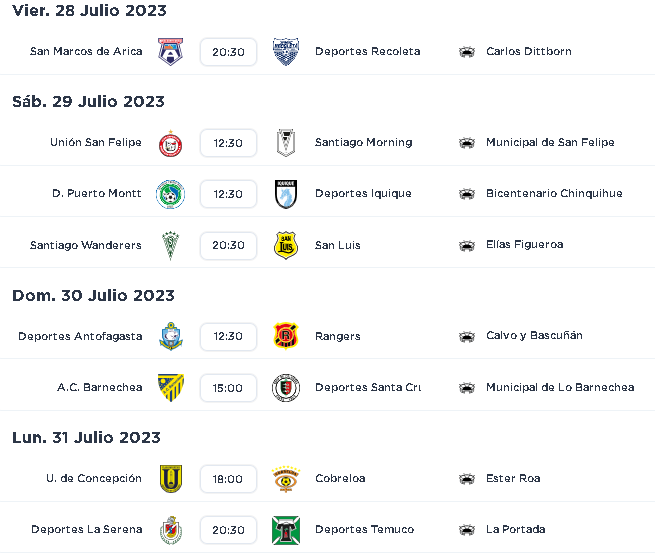Select the Bicentenario Chinquihue stadium name
The image size is (655, 555).
[554, 193]
